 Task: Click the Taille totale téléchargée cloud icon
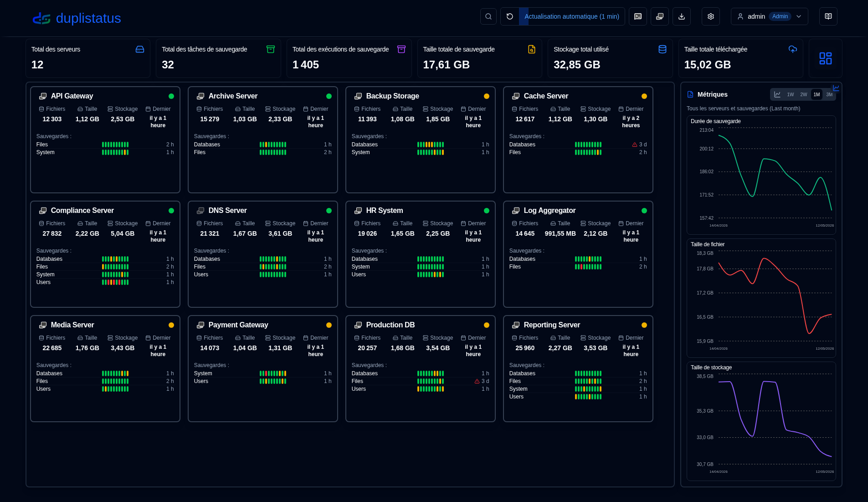[793, 49]
